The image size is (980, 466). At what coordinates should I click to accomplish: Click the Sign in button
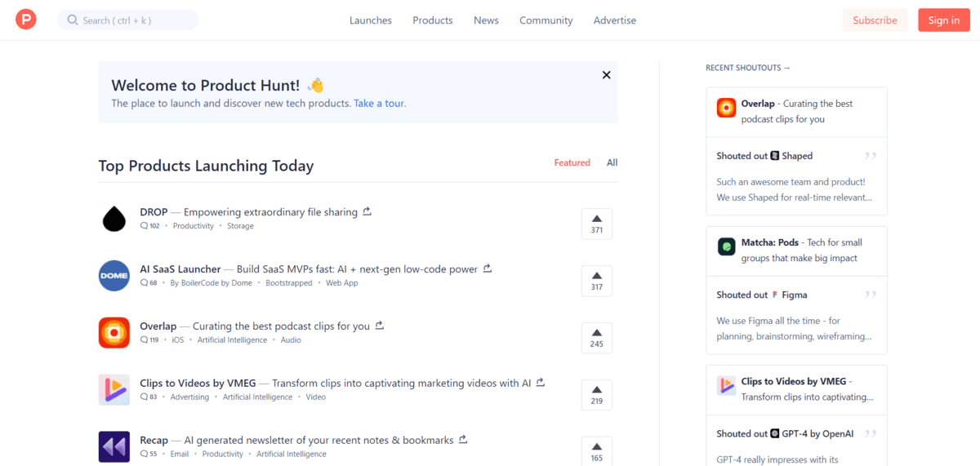point(943,20)
